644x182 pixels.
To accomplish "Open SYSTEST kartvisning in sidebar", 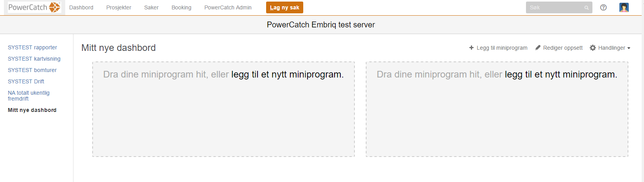I will pos(34,59).
